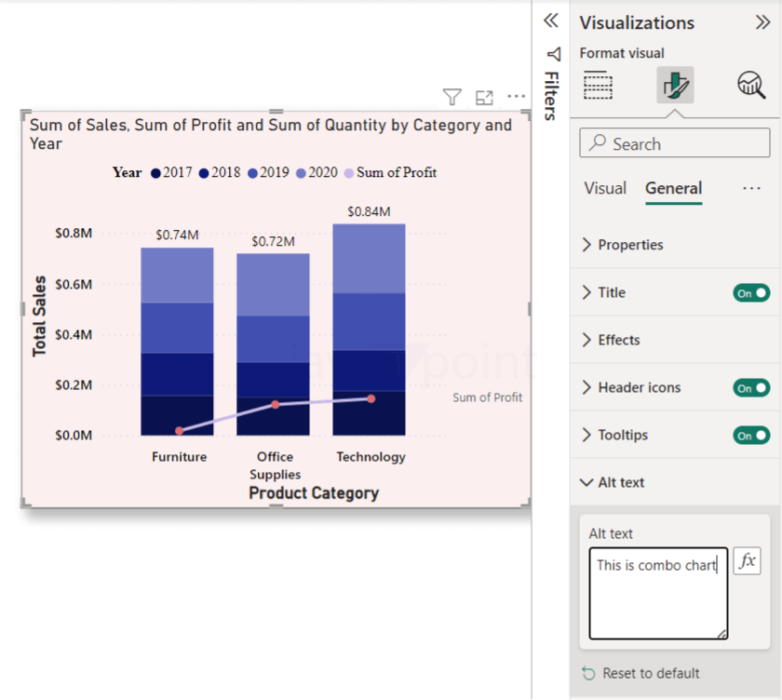Image resolution: width=782 pixels, height=700 pixels.
Task: Select the Build visual fields icon
Action: click(x=598, y=85)
